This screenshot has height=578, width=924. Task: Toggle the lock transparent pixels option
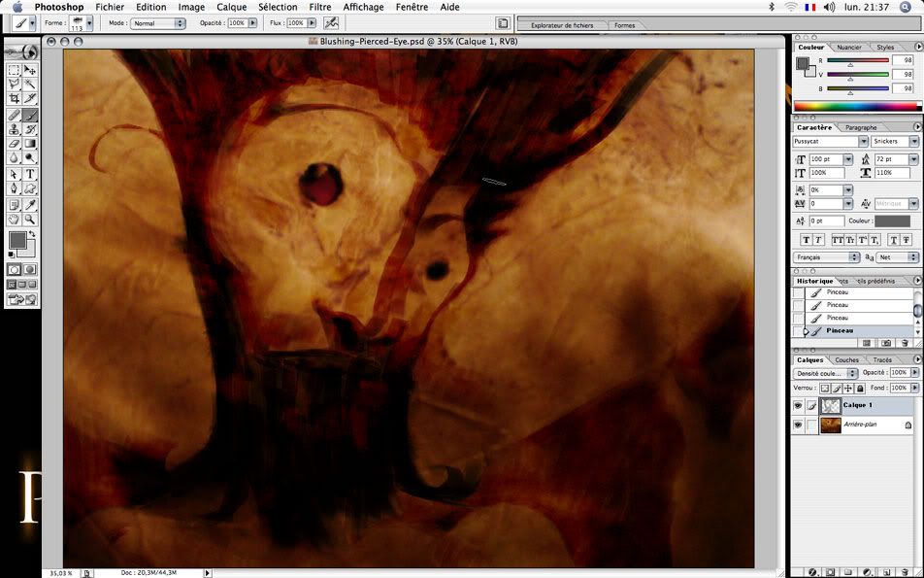[825, 388]
